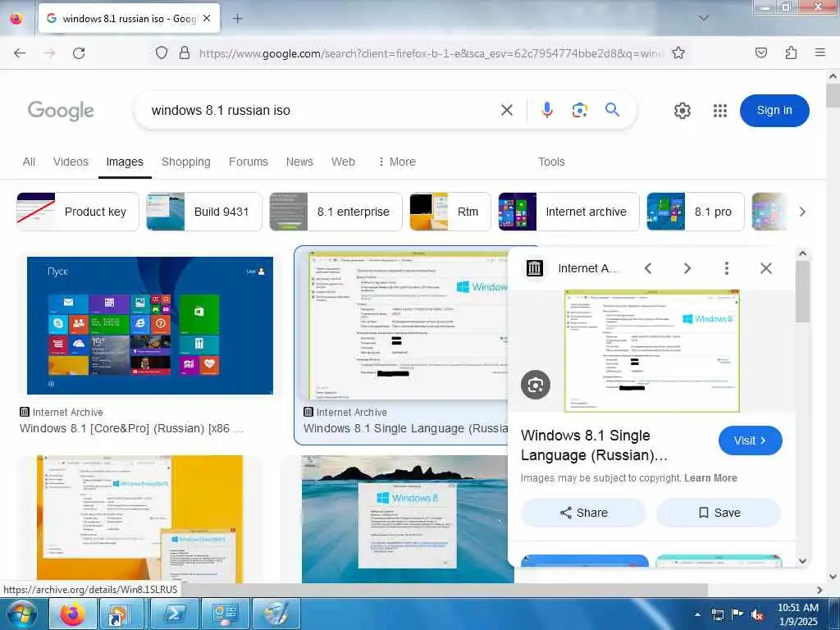Image resolution: width=840 pixels, height=630 pixels.
Task: Switch to the Videos tab
Action: point(71,162)
